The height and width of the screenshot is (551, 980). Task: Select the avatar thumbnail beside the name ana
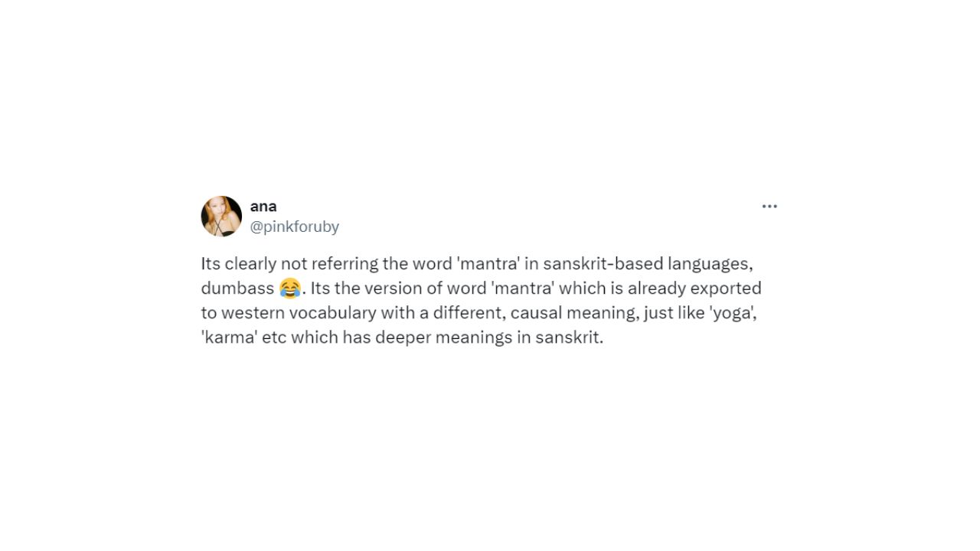tap(220, 217)
